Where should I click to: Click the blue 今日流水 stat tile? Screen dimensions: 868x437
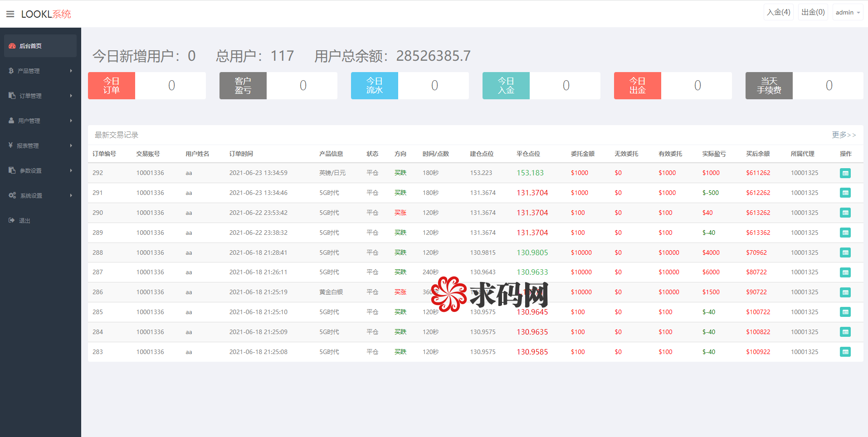pos(375,86)
